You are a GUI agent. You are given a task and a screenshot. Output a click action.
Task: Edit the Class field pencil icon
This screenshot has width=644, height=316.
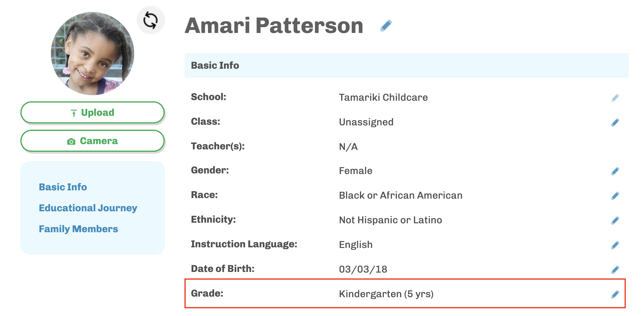coord(615,123)
